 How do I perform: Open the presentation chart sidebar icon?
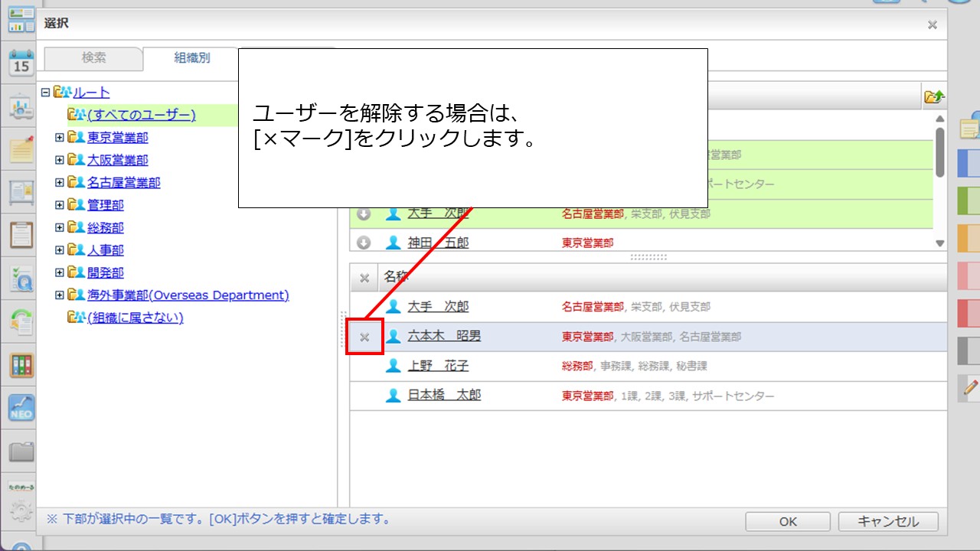click(x=21, y=106)
